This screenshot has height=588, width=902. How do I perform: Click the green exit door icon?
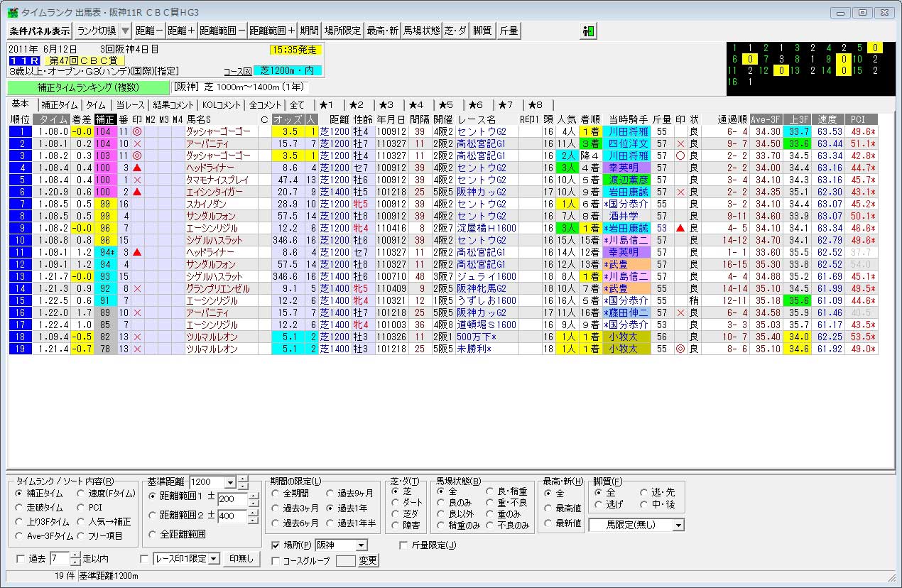(x=588, y=31)
